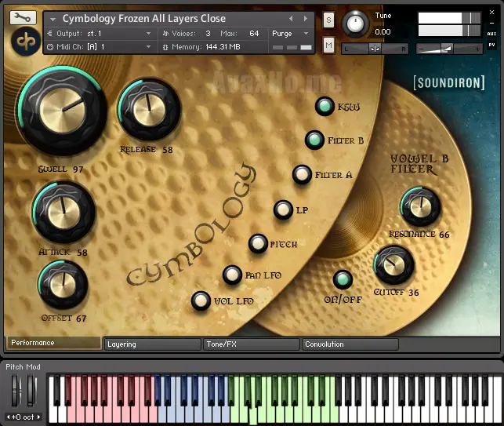Click the Offset knob
The image size is (504, 426).
click(63, 285)
